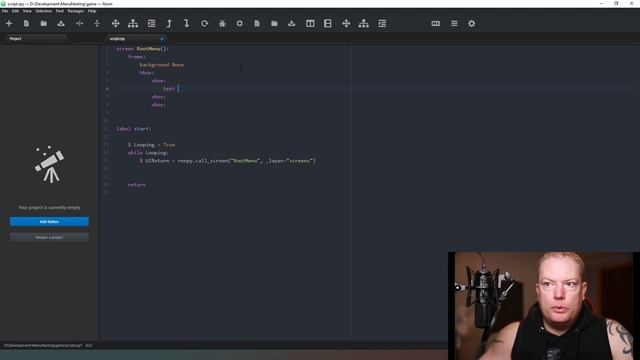The image size is (640, 360).
Task: Click the 'return' code line
Action: click(x=136, y=184)
